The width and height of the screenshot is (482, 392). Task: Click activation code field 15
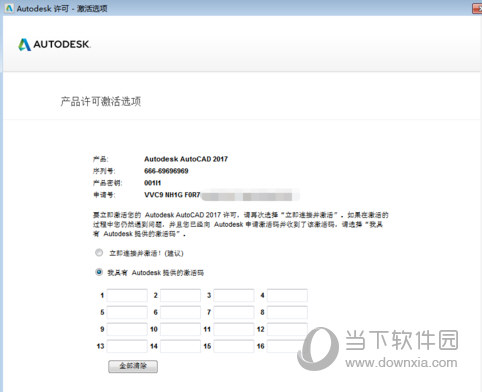coord(234,346)
